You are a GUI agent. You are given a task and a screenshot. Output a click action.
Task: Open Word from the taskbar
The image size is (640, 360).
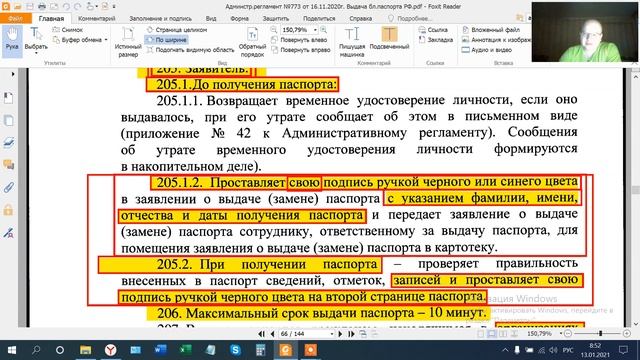point(160,350)
